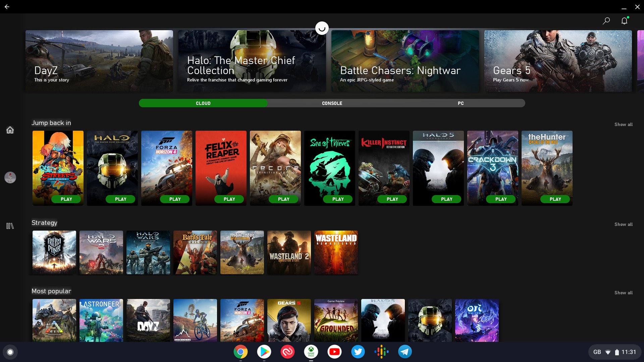Image resolution: width=644 pixels, height=362 pixels.
Task: Click the library/collection sidebar icon
Action: click(x=10, y=226)
